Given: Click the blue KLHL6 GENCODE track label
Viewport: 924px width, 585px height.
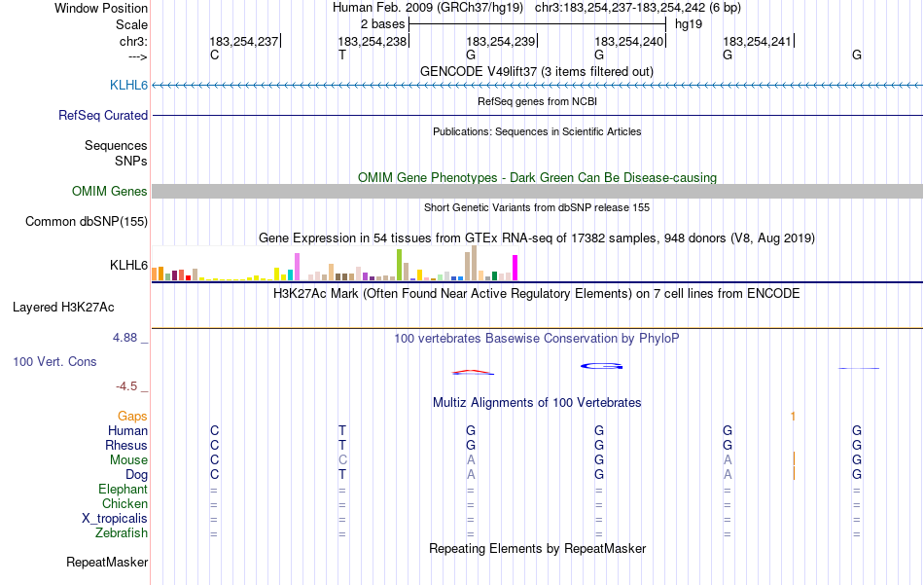Looking at the screenshot, I should tap(128, 85).
